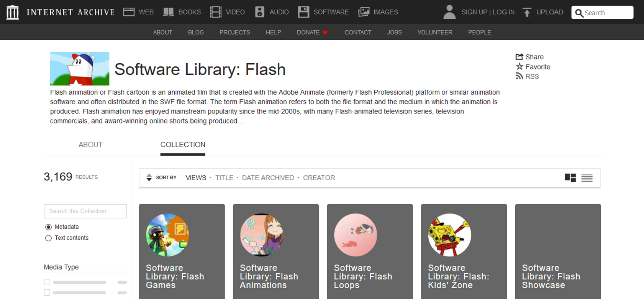Open Software Library: Flash Games title
The width and height of the screenshot is (644, 299).
[x=175, y=276]
